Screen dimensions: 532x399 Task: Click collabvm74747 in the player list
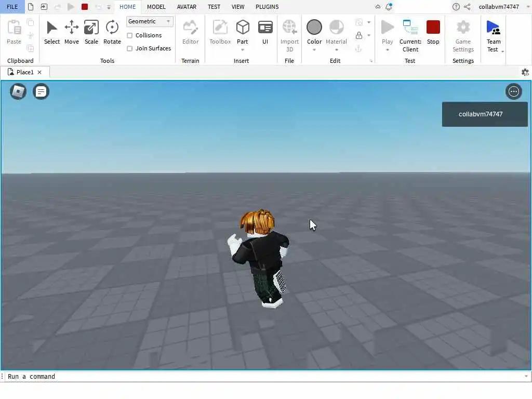point(485,114)
